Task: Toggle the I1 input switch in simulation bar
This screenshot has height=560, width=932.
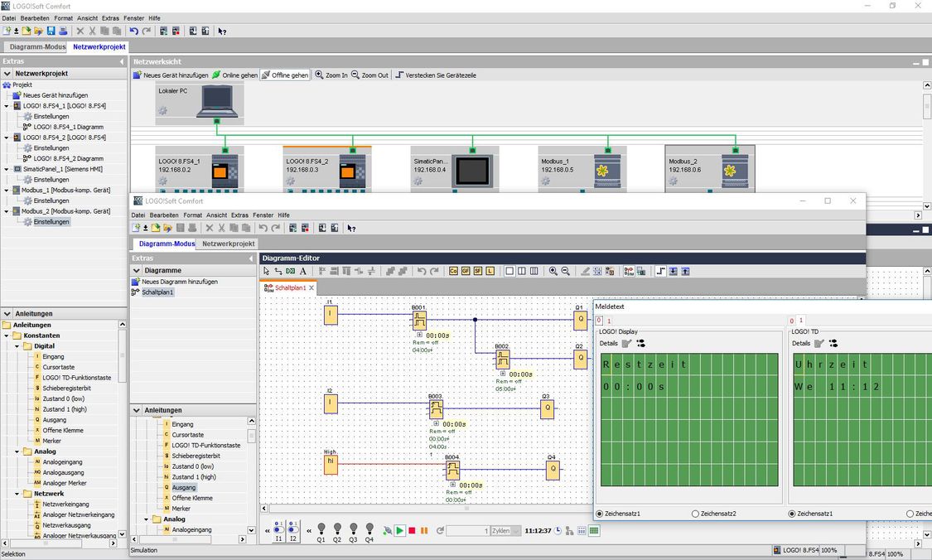Action: tap(278, 529)
